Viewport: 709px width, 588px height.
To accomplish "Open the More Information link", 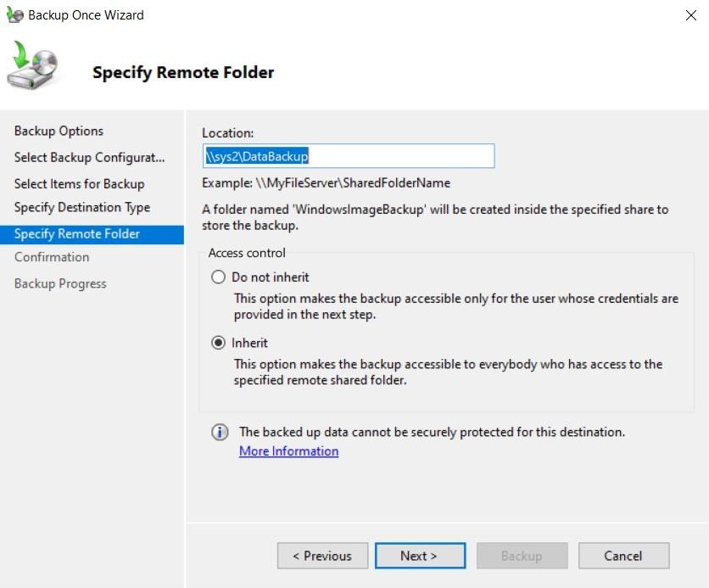I will pyautogui.click(x=288, y=451).
